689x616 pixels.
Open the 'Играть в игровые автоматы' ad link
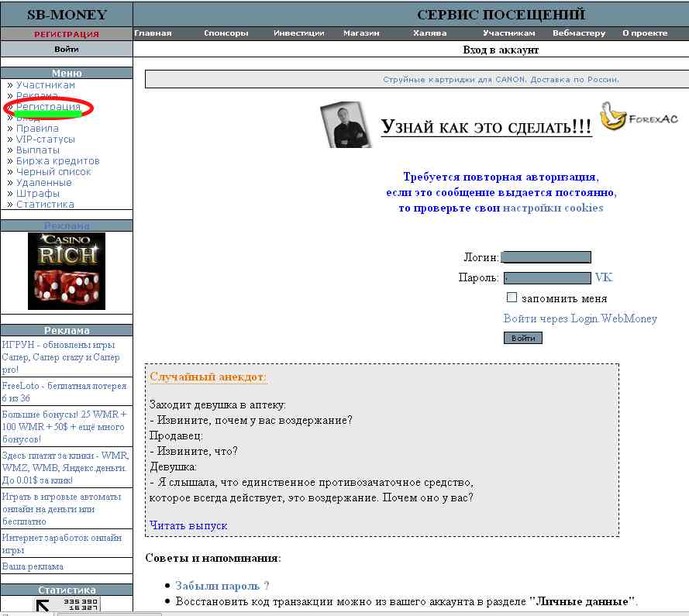coord(61,509)
